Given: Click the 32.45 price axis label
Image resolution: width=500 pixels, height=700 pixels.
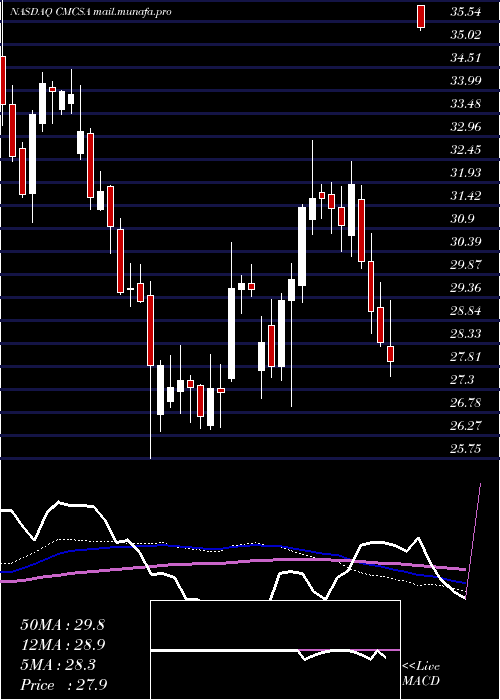Looking at the screenshot, I should tap(465, 150).
